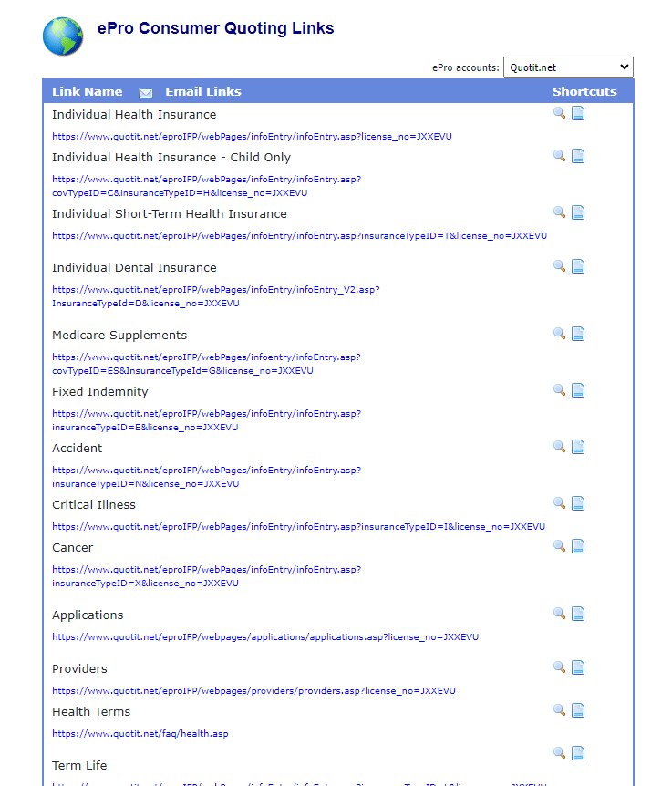The width and height of the screenshot is (672, 786).
Task: Open the faq/health.asp URL
Action: 140,734
